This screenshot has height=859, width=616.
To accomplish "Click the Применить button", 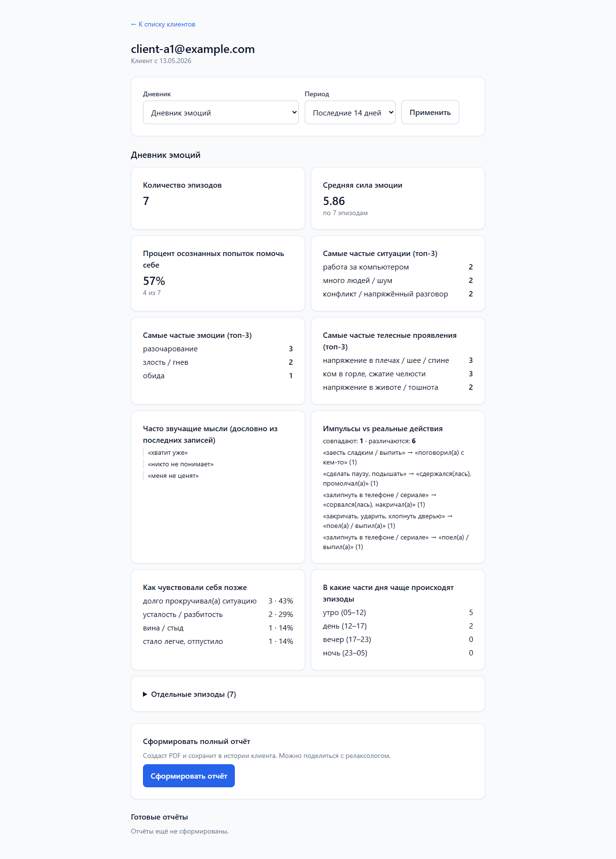I will [x=430, y=112].
